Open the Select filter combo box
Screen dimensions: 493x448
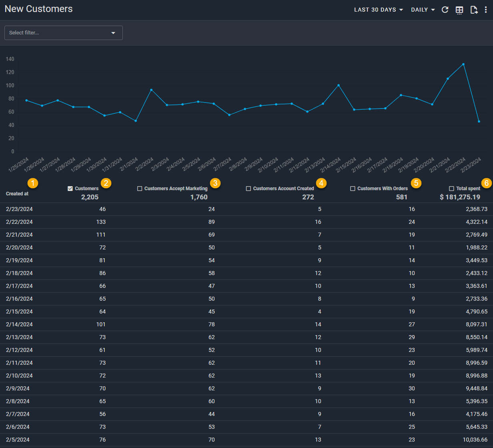pos(63,33)
